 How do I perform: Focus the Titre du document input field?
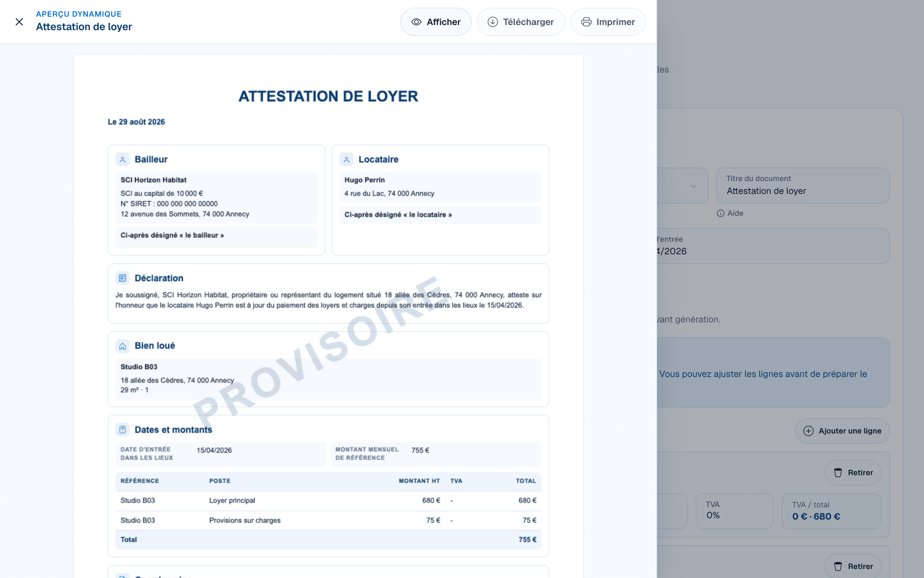(803, 185)
